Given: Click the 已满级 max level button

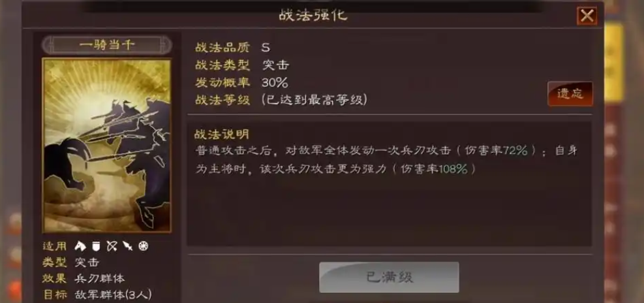Looking at the screenshot, I should pyautogui.click(x=389, y=278).
